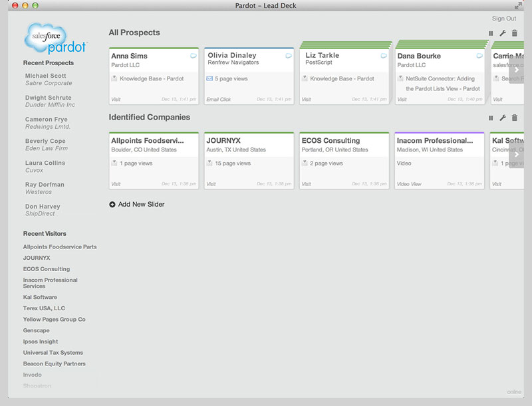
Task: Advance Identified Companies slider with right arrow
Action: [x=517, y=155]
